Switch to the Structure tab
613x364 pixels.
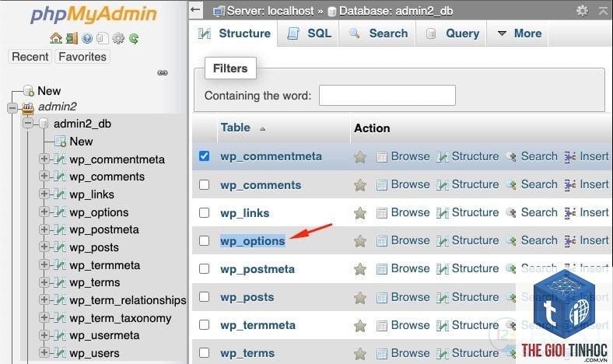(234, 33)
